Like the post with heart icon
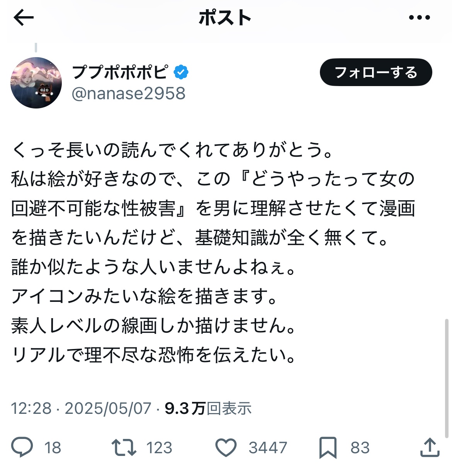This screenshot has height=476, width=452. (x=226, y=448)
